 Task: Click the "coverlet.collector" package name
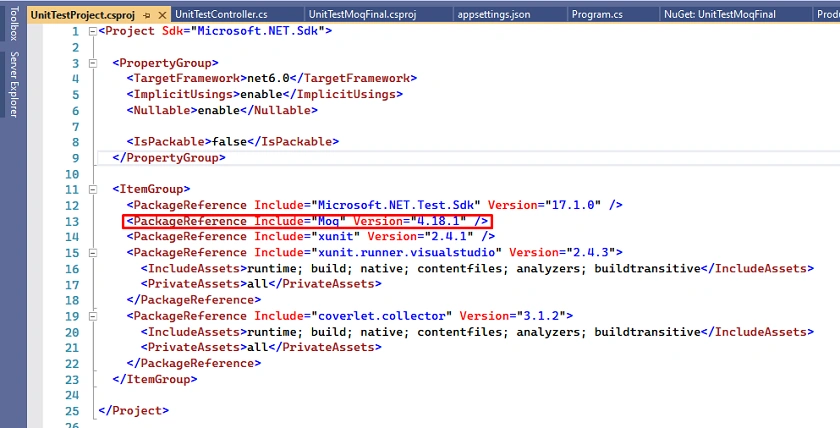click(382, 316)
